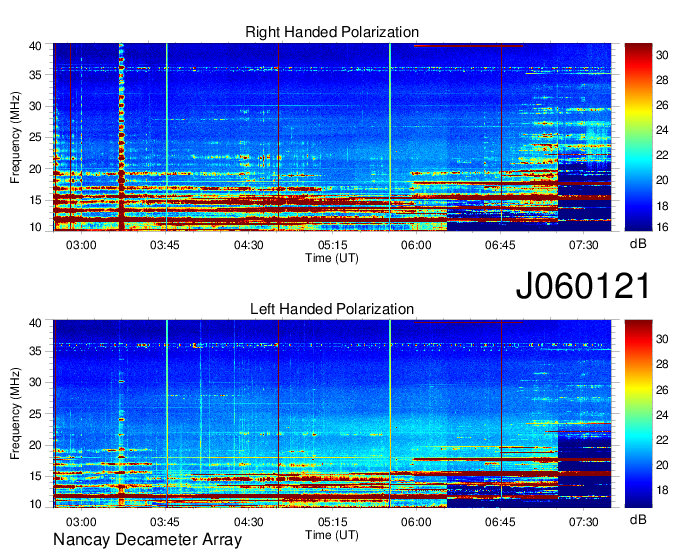Image resolution: width=680 pixels, height=552 pixels.
Task: Click the 15 MHz frequency tick, Left Handed plot
Action: [x=35, y=476]
